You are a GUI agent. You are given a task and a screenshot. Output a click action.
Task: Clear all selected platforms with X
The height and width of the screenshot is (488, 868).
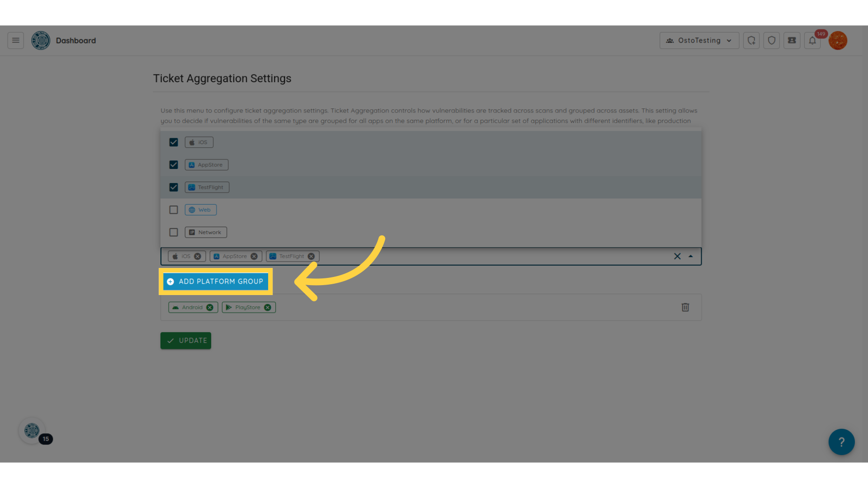[677, 256]
